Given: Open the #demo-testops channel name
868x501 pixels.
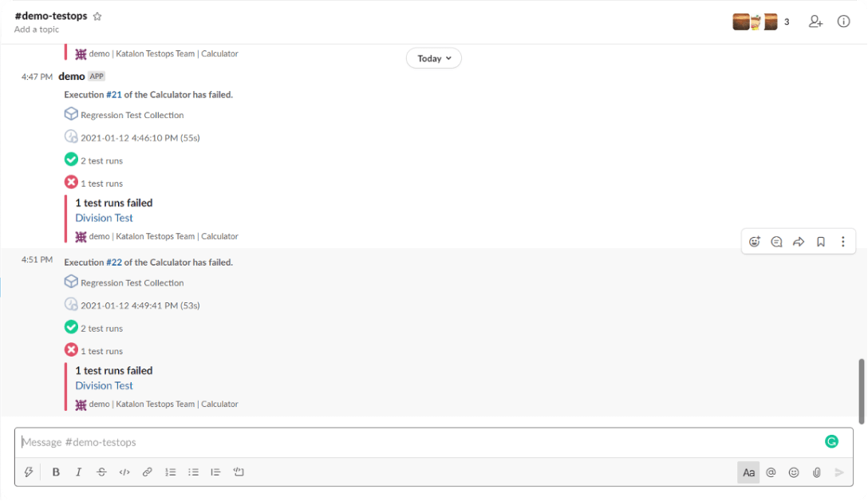Looking at the screenshot, I should point(51,16).
